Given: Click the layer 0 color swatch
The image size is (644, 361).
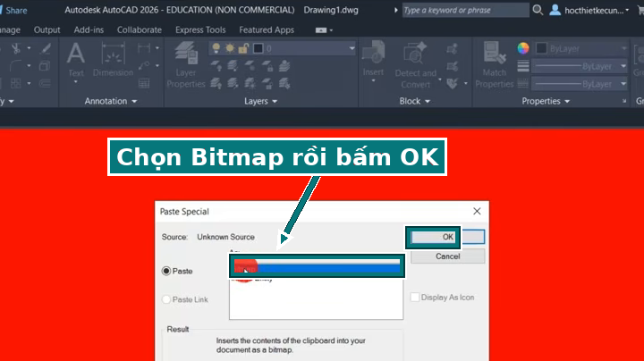Looking at the screenshot, I should click(x=258, y=48).
